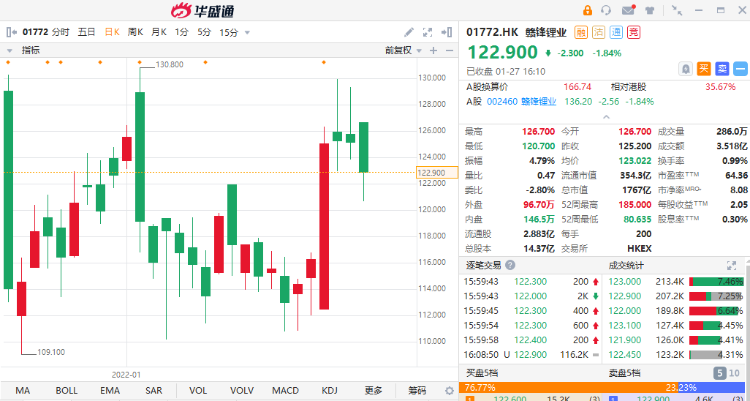750x401 pixels.
Task: Toggle KDJ sub-indicator
Action: click(329, 390)
